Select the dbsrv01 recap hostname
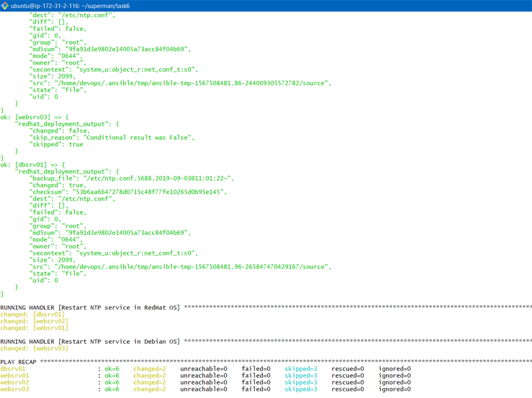This screenshot has width=532, height=398. point(13,368)
